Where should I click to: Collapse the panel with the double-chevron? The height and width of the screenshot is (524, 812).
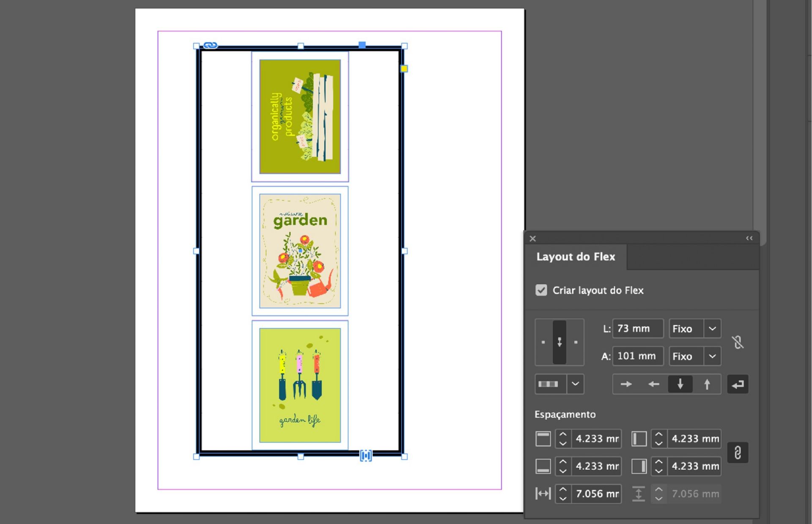click(749, 238)
